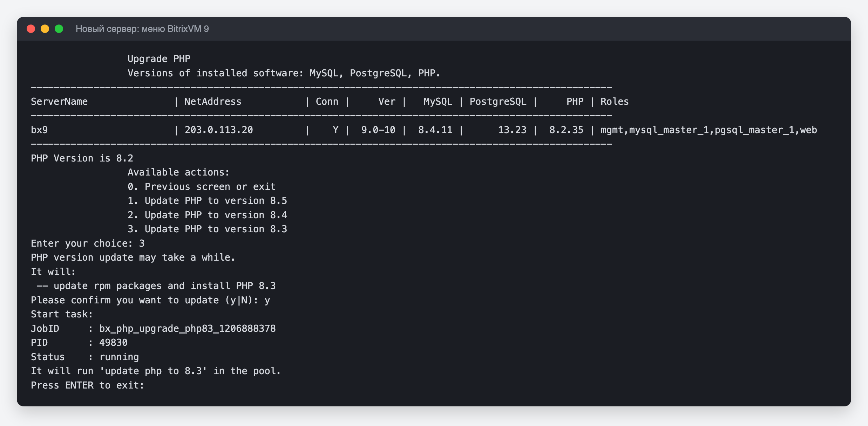Click Status value 'running'
The width and height of the screenshot is (868, 426).
pos(119,357)
